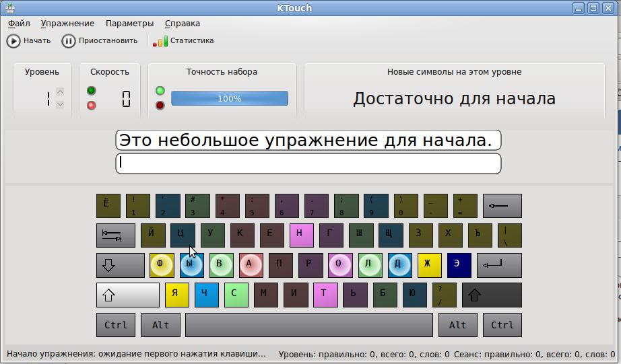Click the red А home-row key
This screenshot has width=621, height=364.
coord(251,265)
